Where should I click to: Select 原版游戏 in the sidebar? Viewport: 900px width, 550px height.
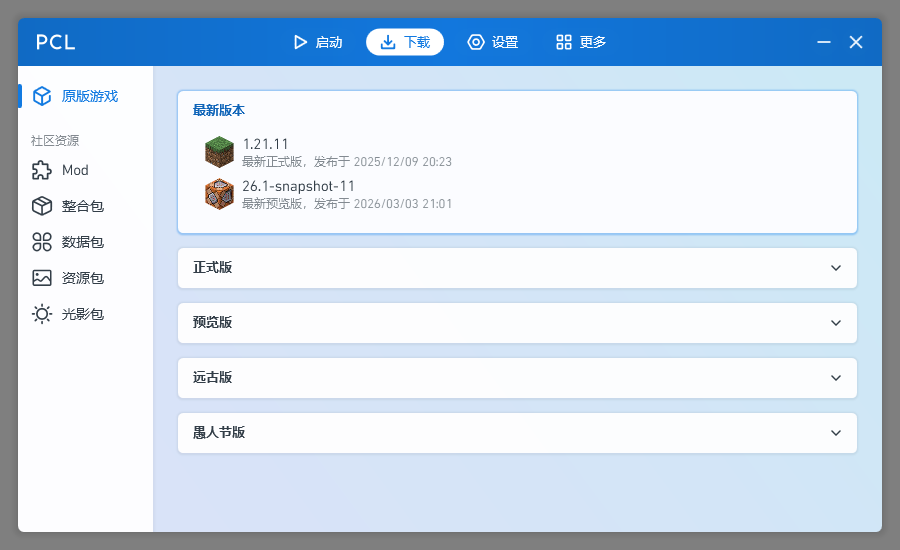[86, 96]
